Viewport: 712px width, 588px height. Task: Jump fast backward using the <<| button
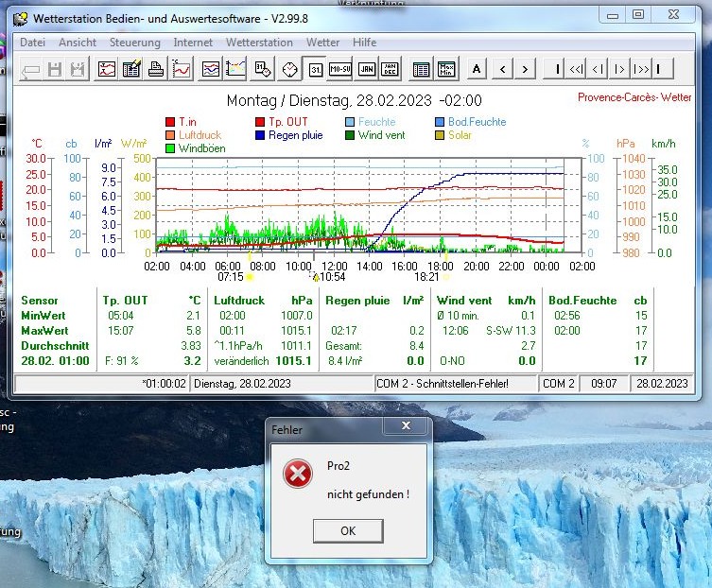576,69
